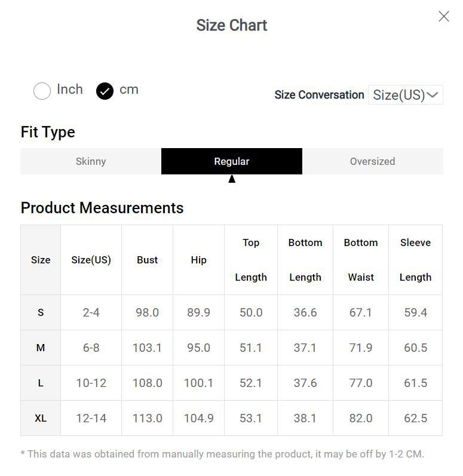Click the Size column header
This screenshot has width=463, height=476.
click(41, 260)
